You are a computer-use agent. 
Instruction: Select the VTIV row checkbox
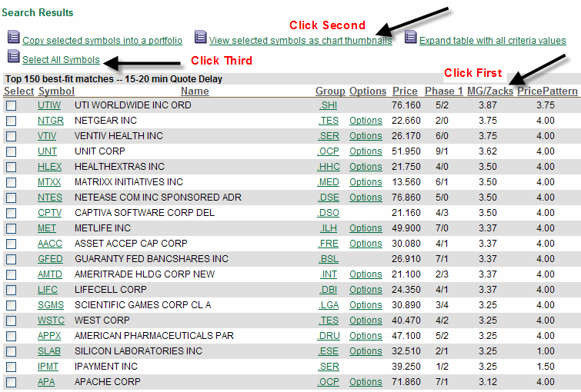[11, 136]
